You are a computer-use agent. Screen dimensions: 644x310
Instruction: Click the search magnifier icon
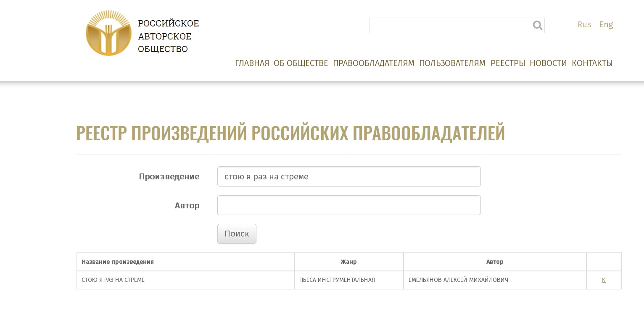537,25
